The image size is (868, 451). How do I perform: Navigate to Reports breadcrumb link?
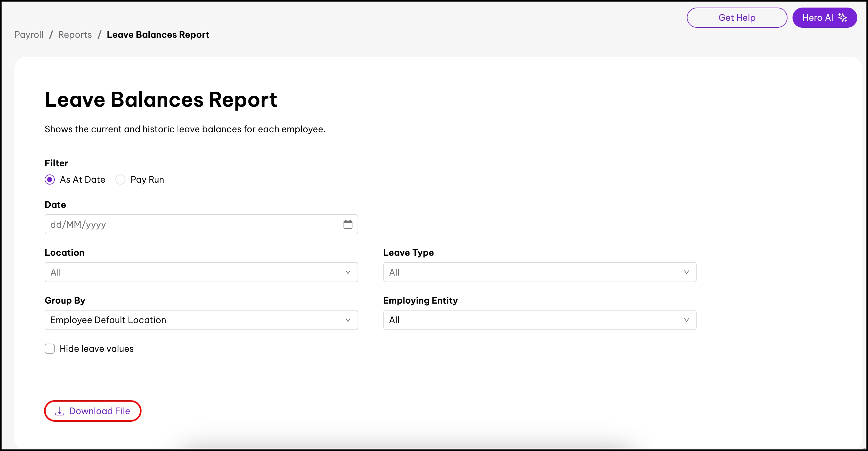pos(75,35)
